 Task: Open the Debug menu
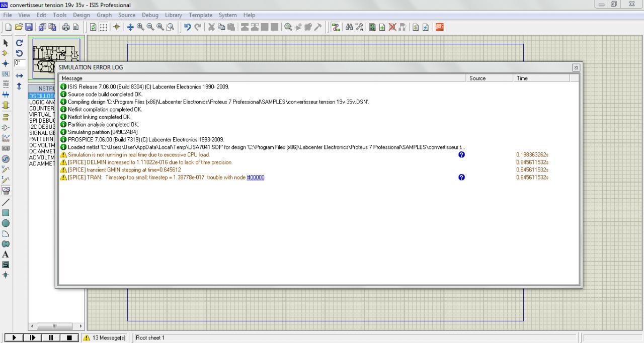coord(150,15)
